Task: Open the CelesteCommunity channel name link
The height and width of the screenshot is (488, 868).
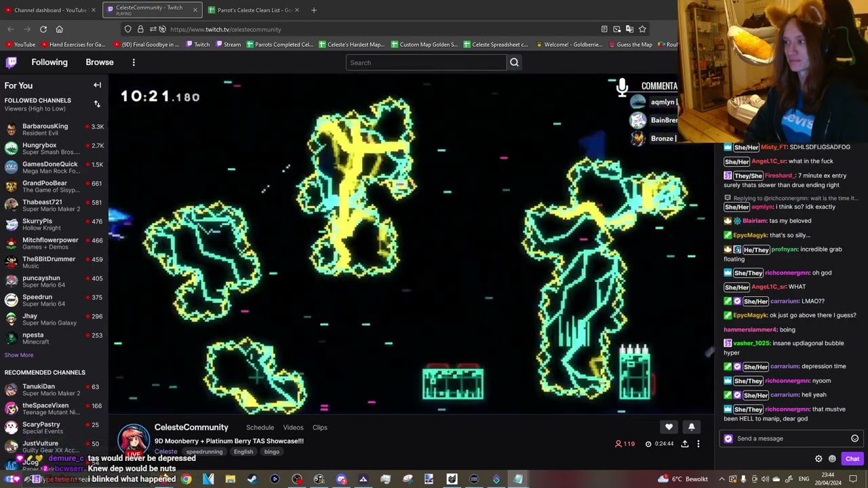Action: 191,427
